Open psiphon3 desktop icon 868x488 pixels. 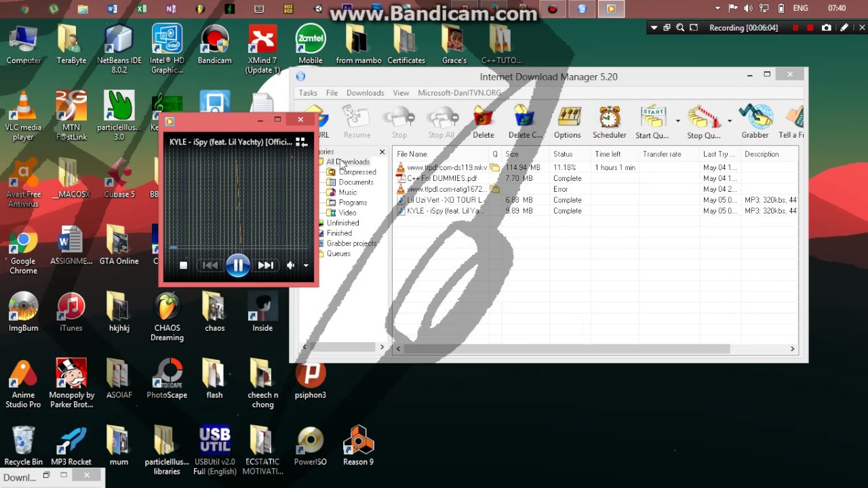[x=311, y=380]
